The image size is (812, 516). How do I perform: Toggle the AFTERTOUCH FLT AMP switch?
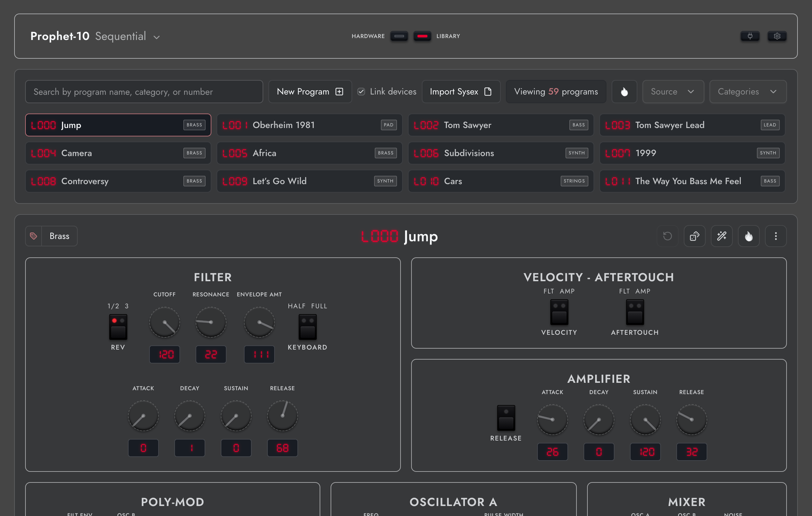pos(635,312)
